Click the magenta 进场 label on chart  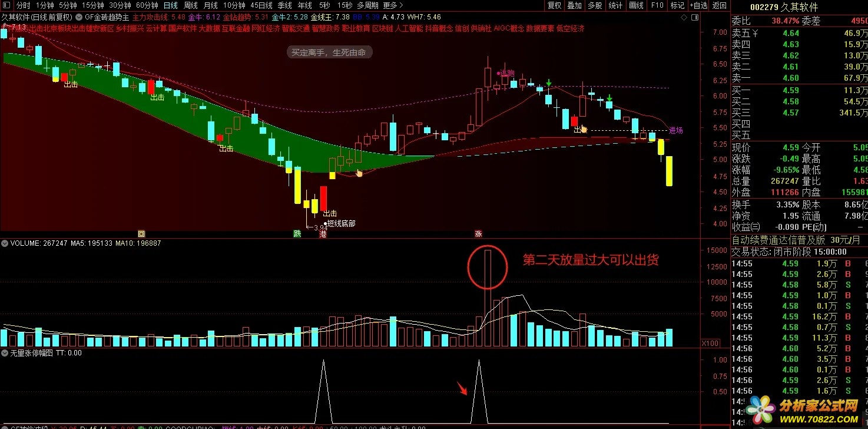pos(676,130)
